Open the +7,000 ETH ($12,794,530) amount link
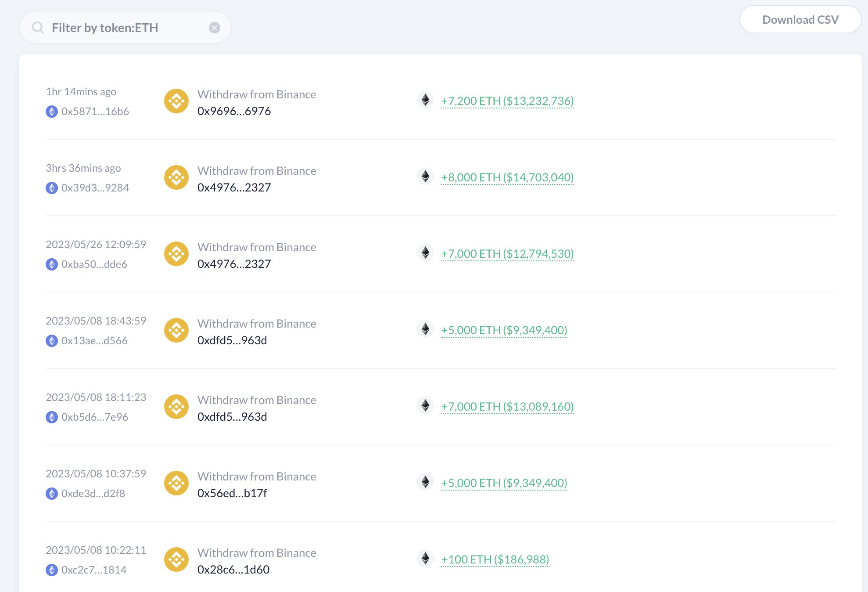 point(507,254)
